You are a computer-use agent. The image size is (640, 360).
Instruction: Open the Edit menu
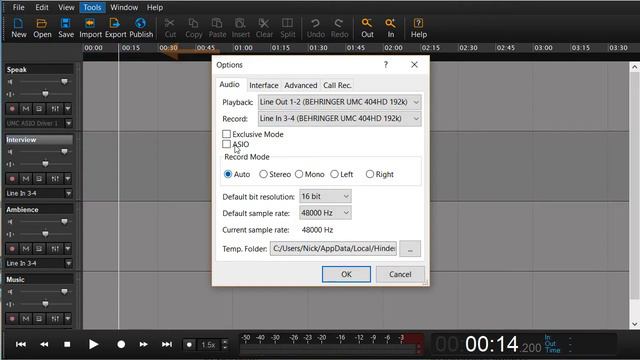pos(42,7)
